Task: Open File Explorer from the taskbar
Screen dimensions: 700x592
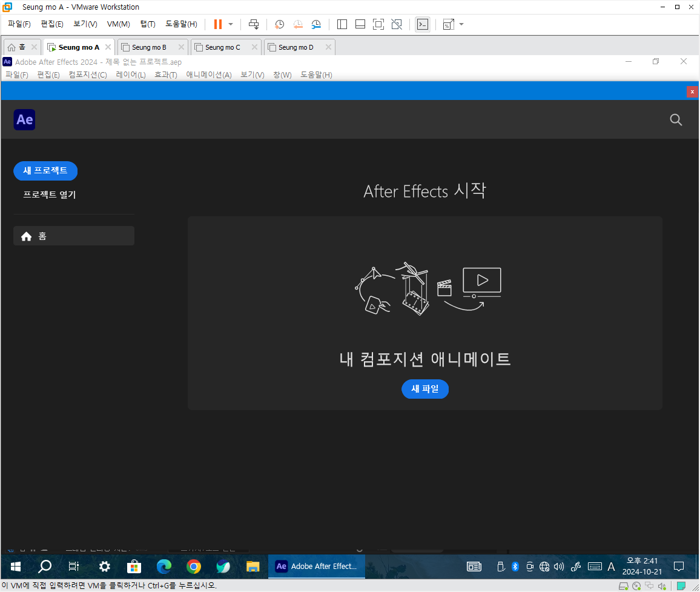Action: (253, 567)
